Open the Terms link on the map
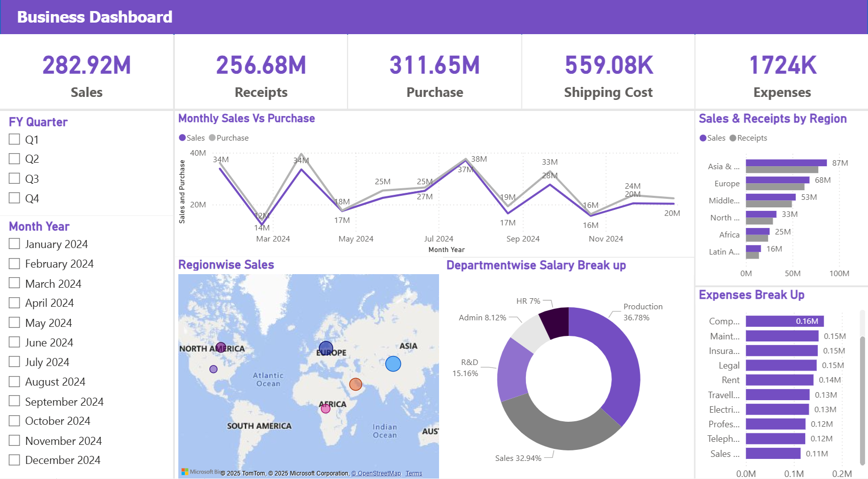 414,473
